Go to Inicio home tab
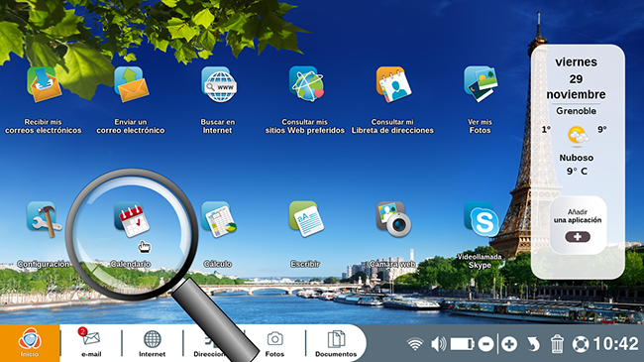This screenshot has width=644, height=362. [30, 343]
